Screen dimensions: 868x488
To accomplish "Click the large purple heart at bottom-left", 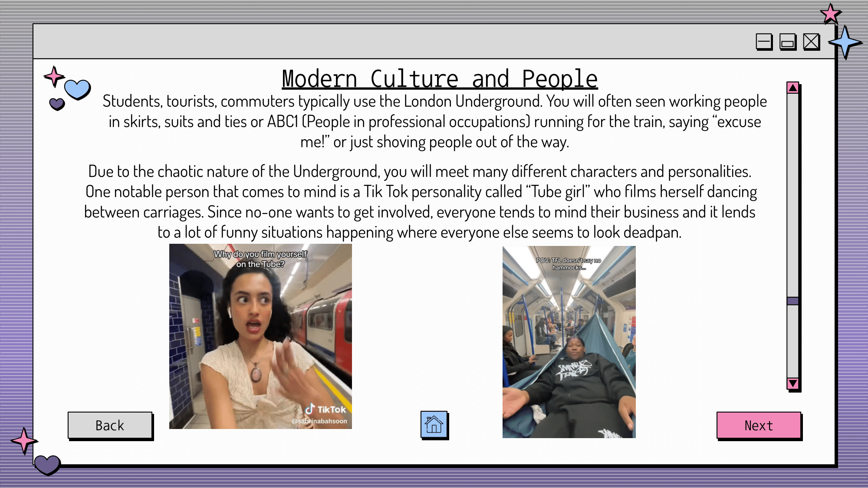I will (x=47, y=465).
